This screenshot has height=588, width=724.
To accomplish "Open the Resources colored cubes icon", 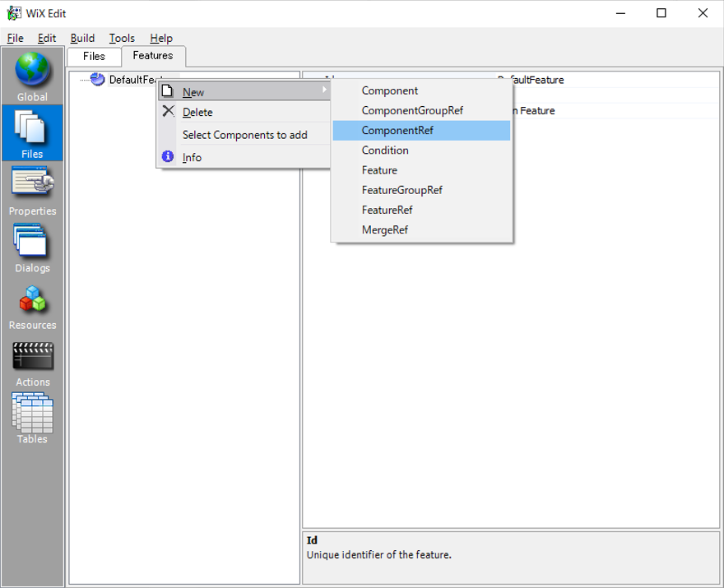I will pyautogui.click(x=32, y=299).
